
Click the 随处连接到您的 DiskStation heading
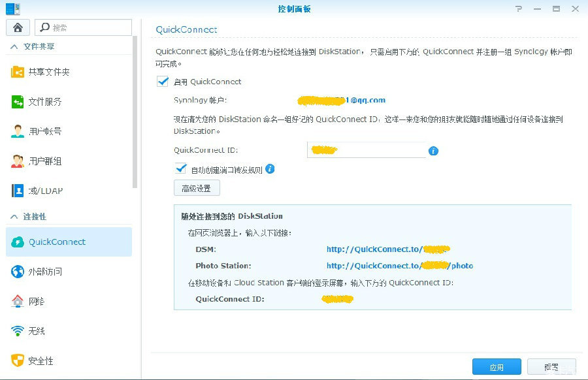232,216
